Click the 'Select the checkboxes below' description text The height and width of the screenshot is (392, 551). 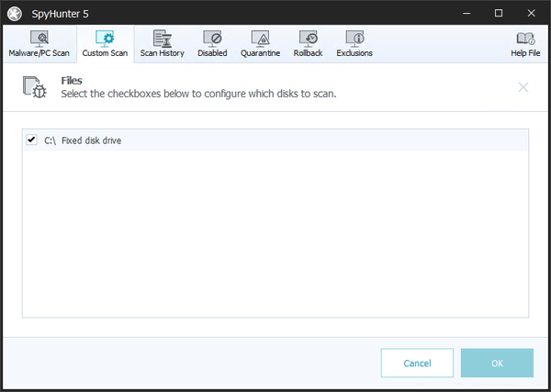[198, 94]
